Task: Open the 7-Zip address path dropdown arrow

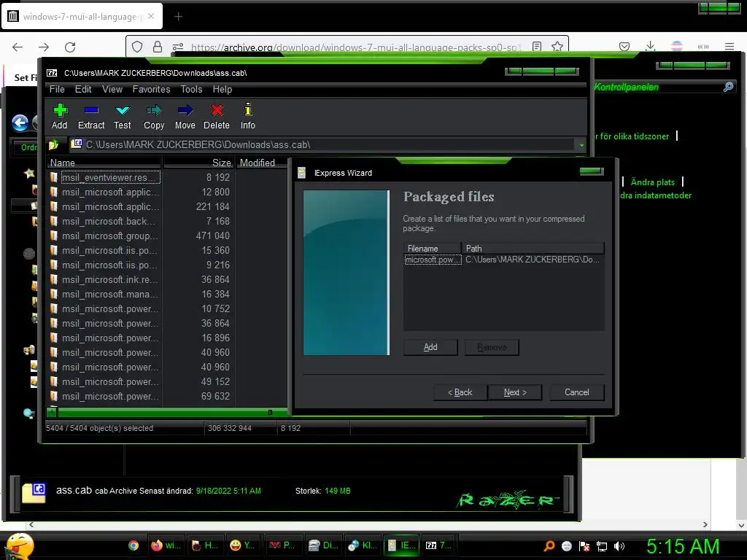Action: 581,145
